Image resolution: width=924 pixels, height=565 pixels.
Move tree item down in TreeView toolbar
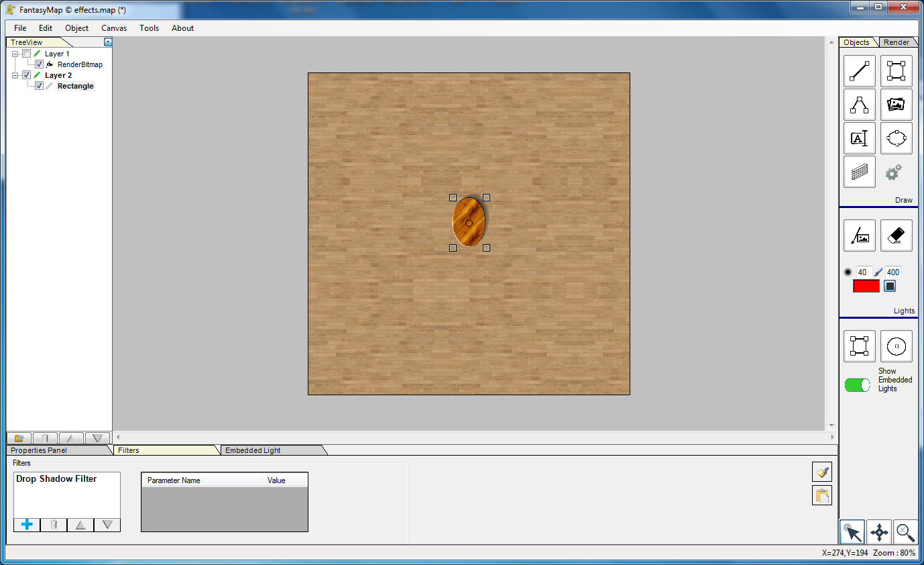97,438
